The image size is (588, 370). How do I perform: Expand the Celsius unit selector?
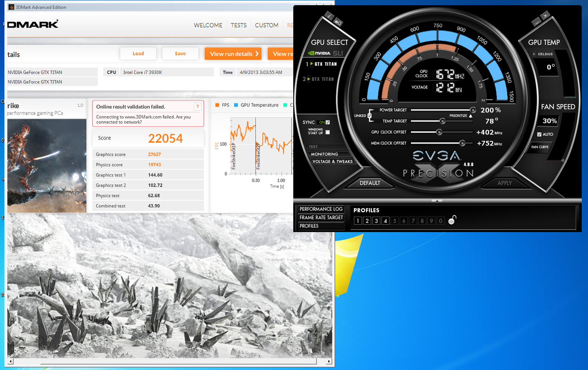click(534, 54)
